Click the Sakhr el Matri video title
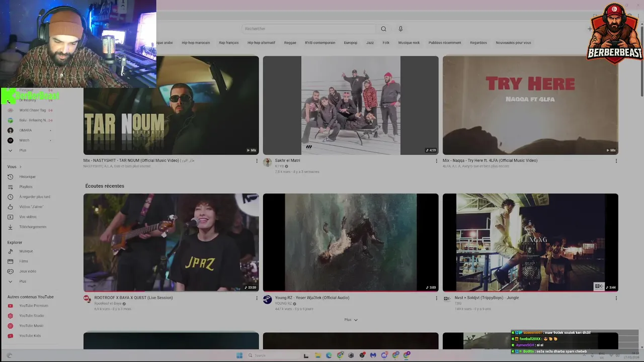The image size is (644, 362). coord(287,160)
